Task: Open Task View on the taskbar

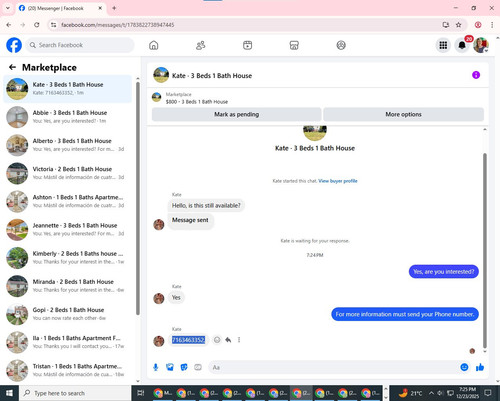Action: click(x=141, y=393)
